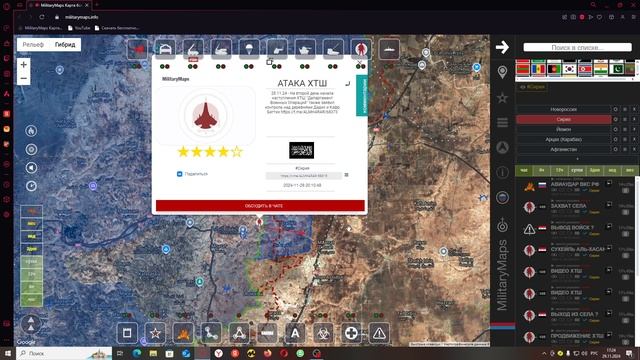This screenshot has width=640, height=360.
Task: Open the location pin section in right sidebar
Action: [502, 72]
